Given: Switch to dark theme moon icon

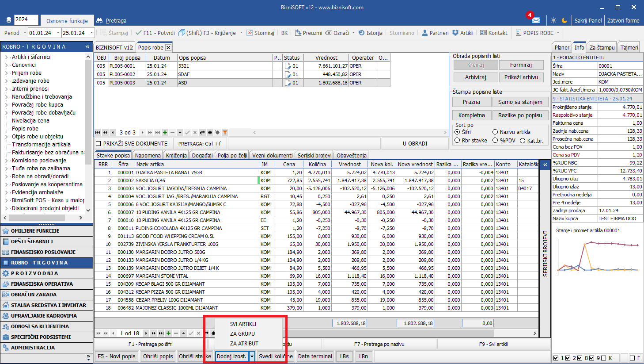Looking at the screenshot, I should click(564, 20).
